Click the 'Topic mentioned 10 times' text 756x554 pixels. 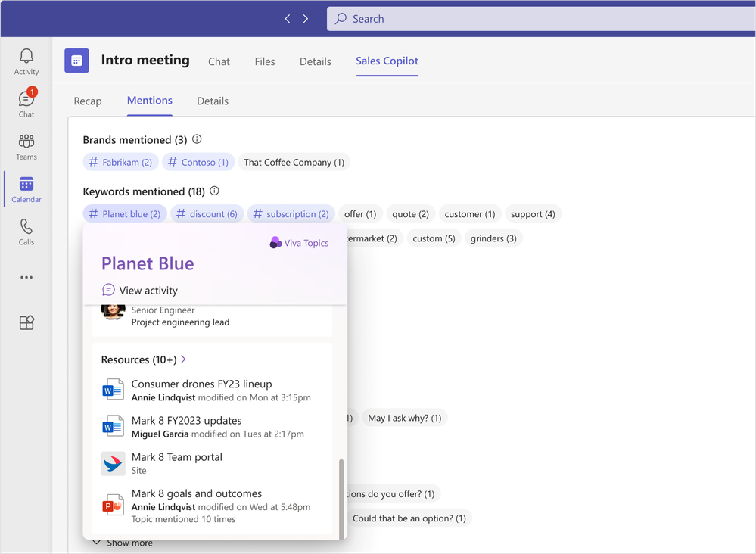pos(183,519)
